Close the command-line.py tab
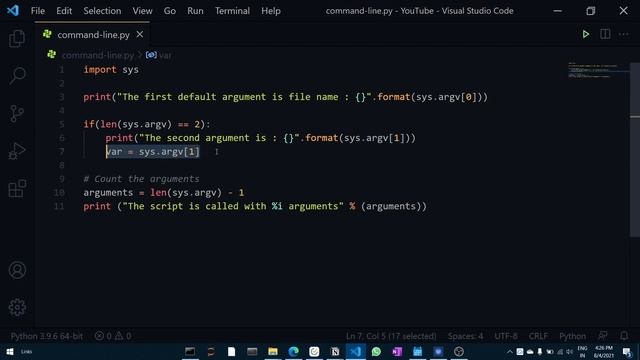The image size is (640, 360). [140, 35]
